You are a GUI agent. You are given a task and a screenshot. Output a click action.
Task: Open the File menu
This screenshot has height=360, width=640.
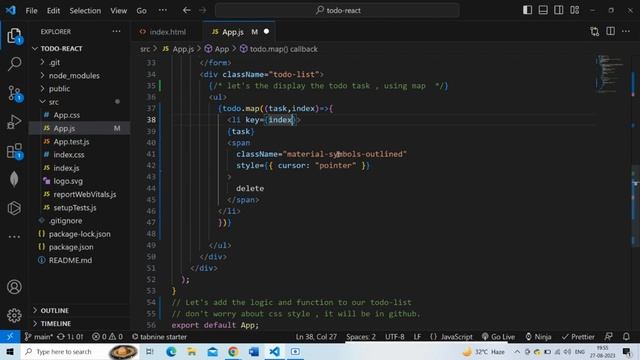click(31, 11)
